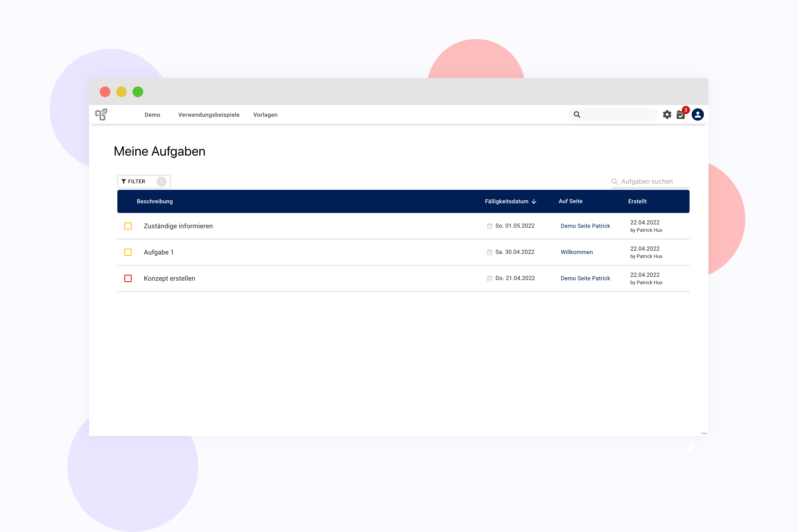Open tasks calendar icon with badge
Viewport: 798px width, 532px height.
click(681, 115)
